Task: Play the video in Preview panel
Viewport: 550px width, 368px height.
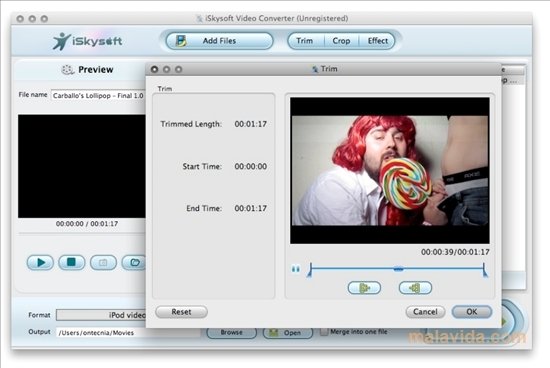Action: click(x=40, y=262)
